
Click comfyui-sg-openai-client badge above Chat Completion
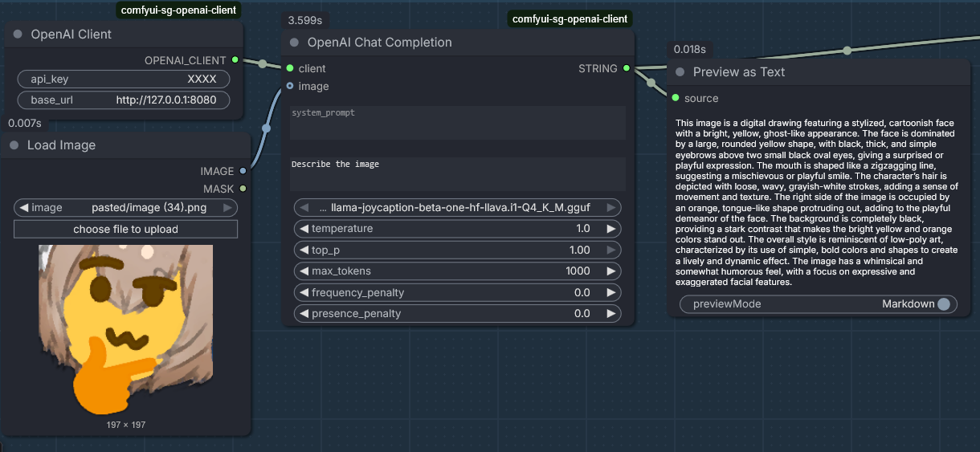(570, 18)
